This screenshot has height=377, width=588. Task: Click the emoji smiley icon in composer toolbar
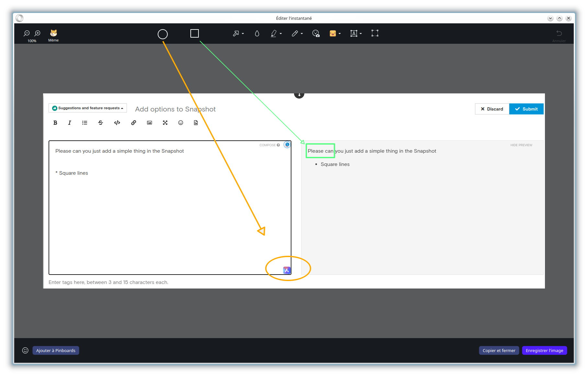coord(181,123)
